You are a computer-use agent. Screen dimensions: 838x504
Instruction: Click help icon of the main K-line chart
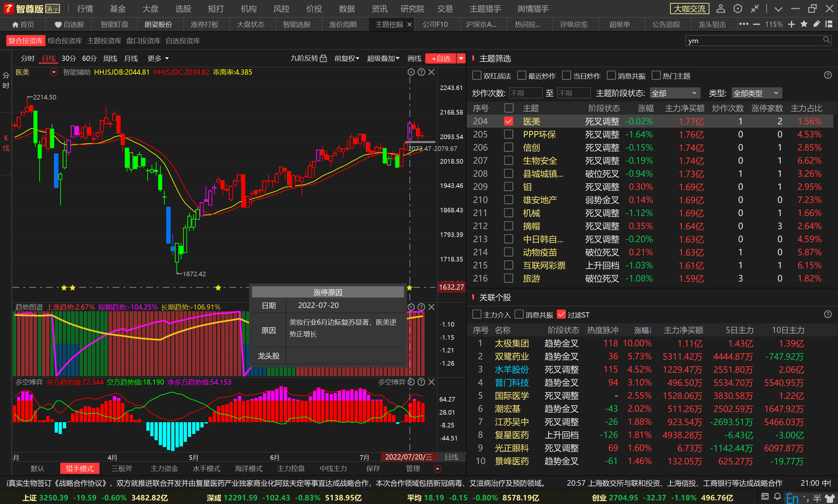point(421,72)
